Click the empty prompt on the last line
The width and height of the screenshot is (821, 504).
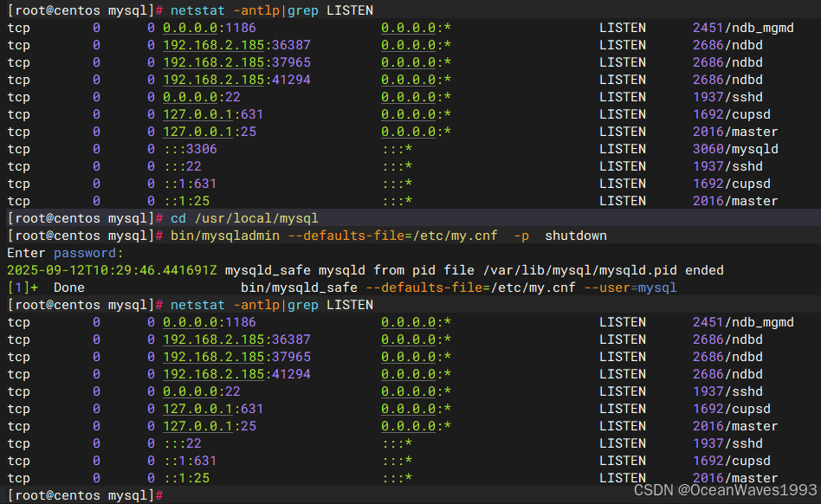pyautogui.click(x=86, y=495)
